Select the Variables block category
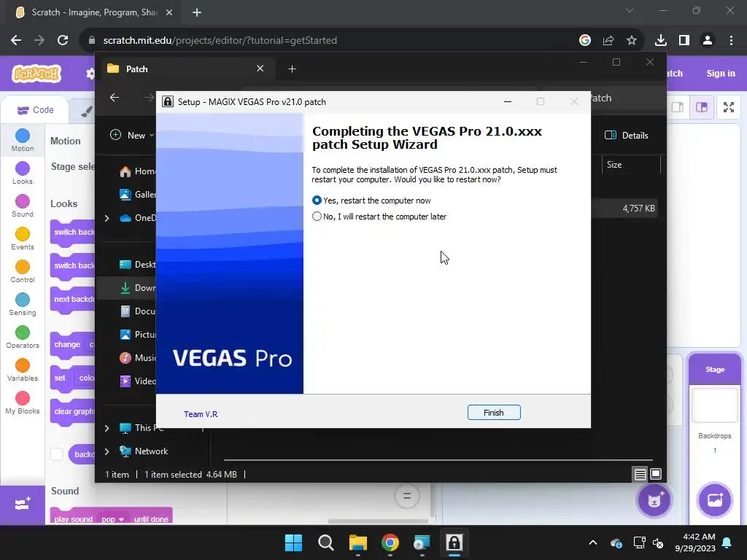 pyautogui.click(x=23, y=370)
